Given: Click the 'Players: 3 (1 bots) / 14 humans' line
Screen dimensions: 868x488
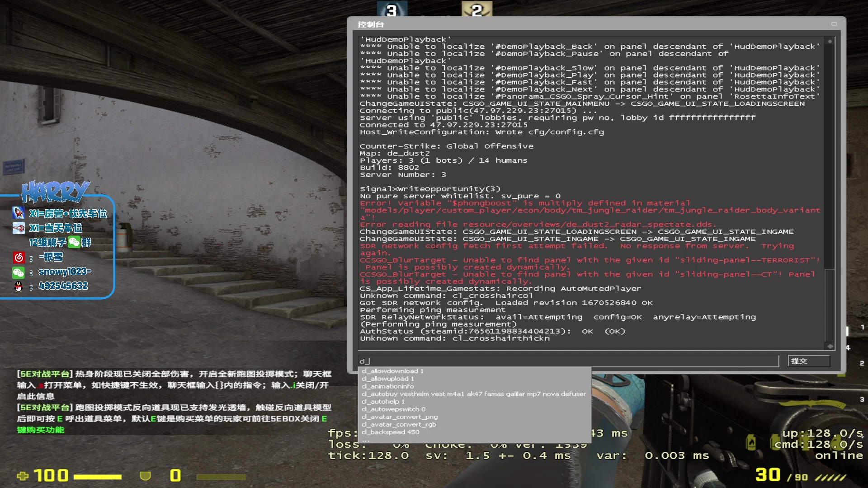Looking at the screenshot, I should click(443, 160).
